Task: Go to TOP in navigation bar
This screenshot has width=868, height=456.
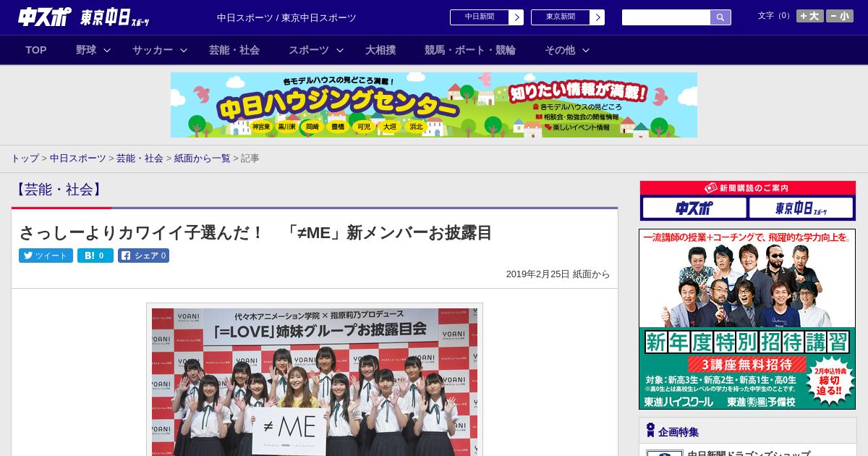Action: pyautogui.click(x=36, y=50)
